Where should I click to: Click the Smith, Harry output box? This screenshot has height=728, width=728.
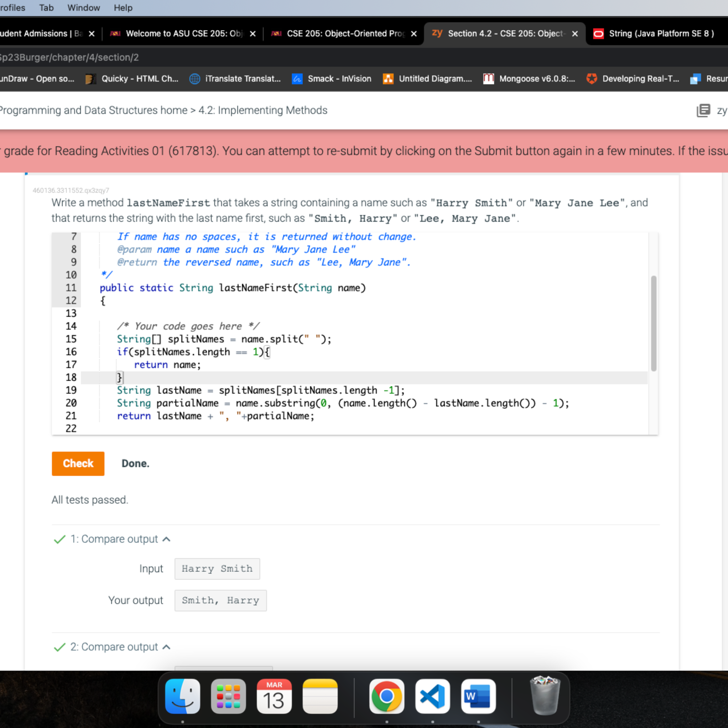point(220,600)
